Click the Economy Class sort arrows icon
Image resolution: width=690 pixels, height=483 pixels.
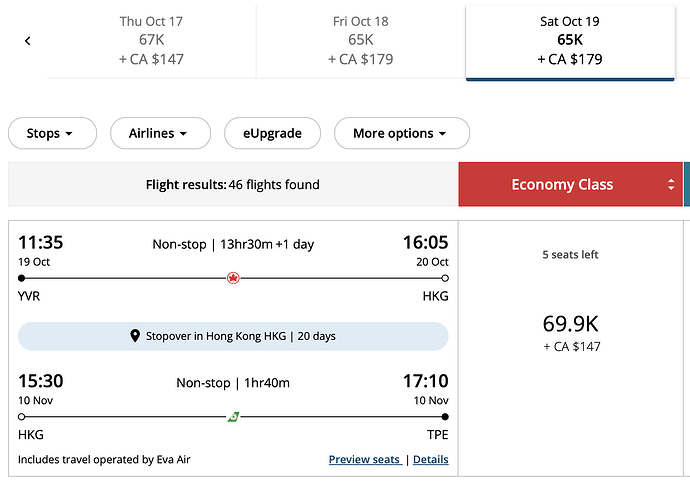click(671, 184)
